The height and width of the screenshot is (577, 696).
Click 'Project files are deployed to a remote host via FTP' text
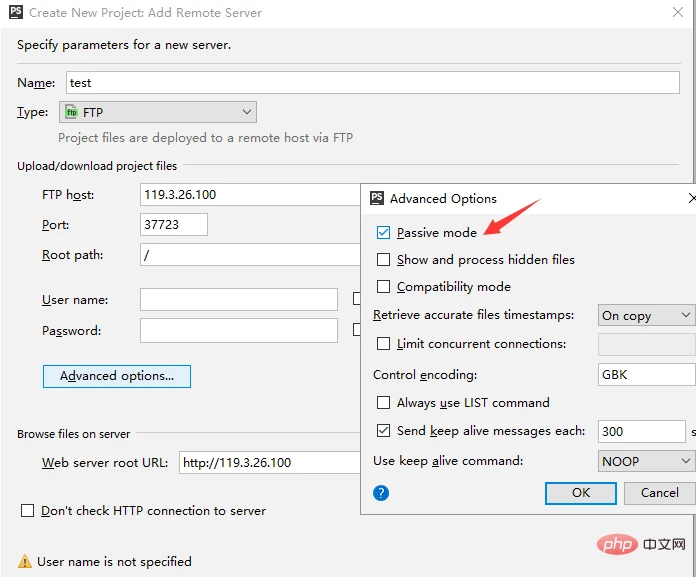206,138
